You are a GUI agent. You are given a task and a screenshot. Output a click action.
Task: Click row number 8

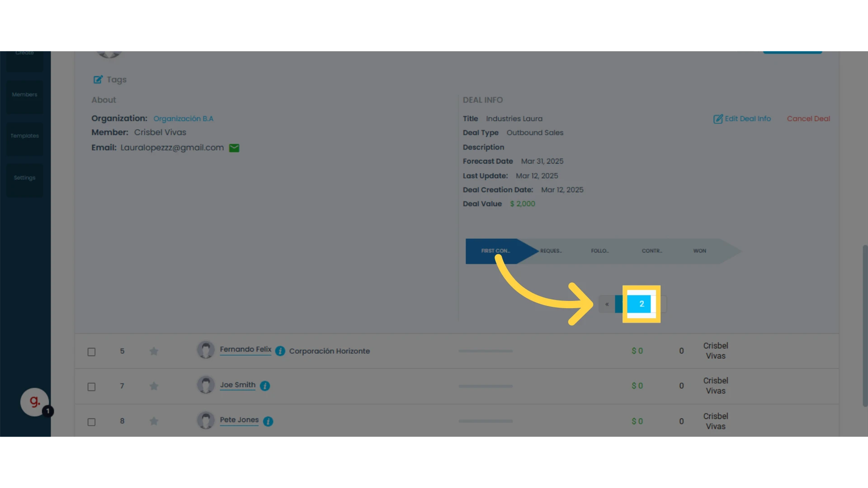coord(122,421)
